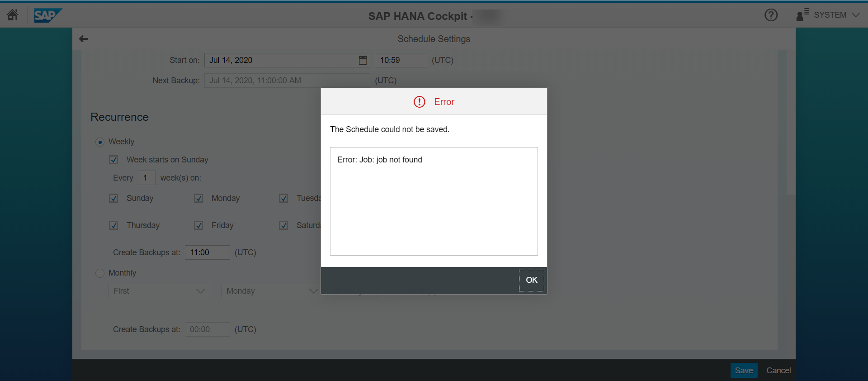Click the Save button

tap(744, 371)
